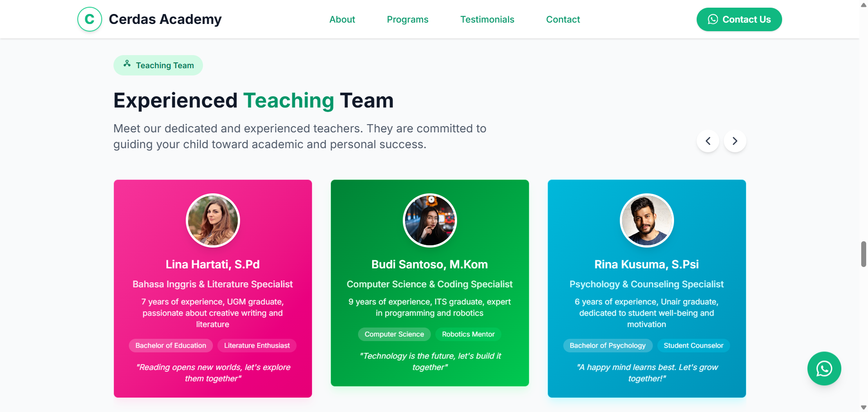The width and height of the screenshot is (868, 412).
Task: Click the Cerdas Academy brand name
Action: click(165, 19)
